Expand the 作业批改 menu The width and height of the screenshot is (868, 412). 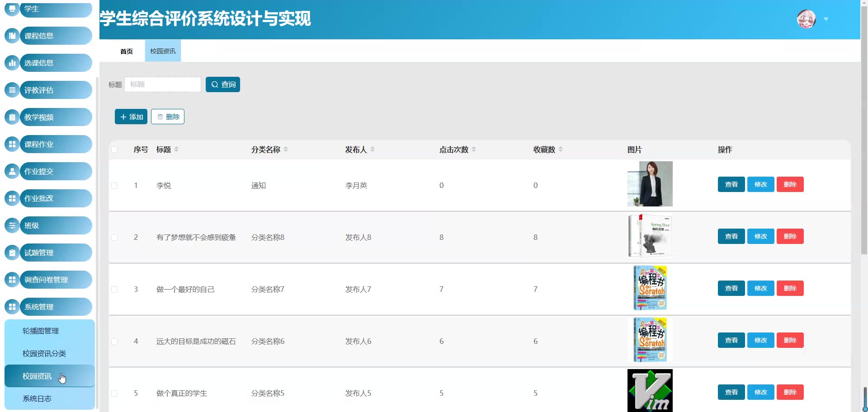click(56, 198)
